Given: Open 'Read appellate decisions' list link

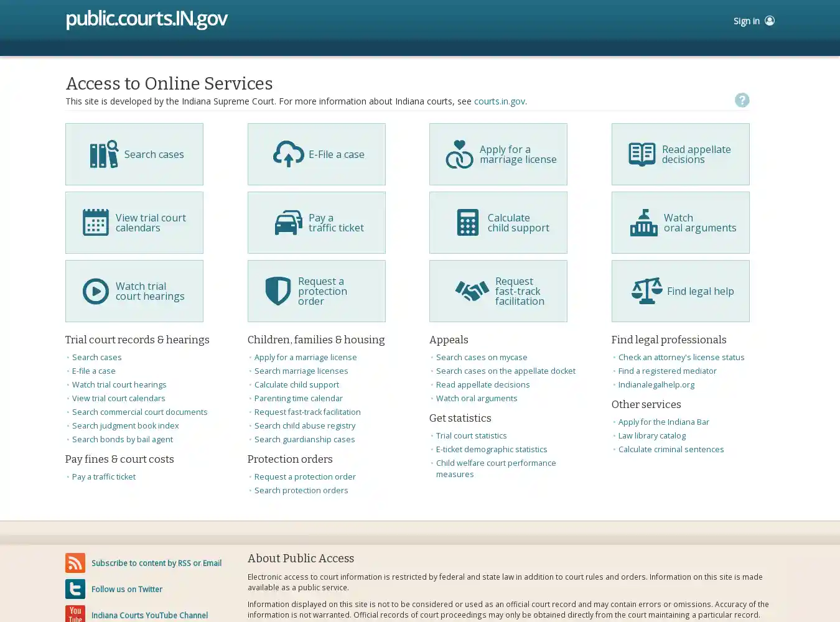Looking at the screenshot, I should click(x=483, y=384).
